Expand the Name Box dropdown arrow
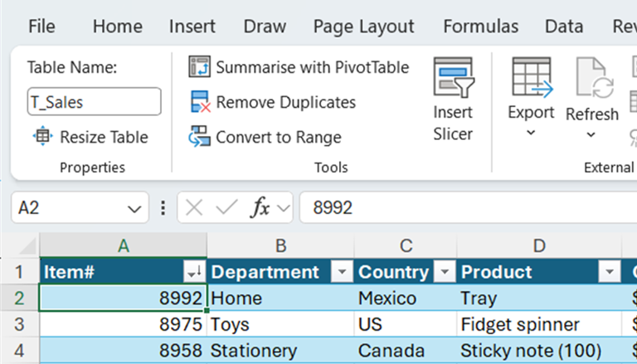This screenshot has width=637, height=364. click(x=134, y=209)
